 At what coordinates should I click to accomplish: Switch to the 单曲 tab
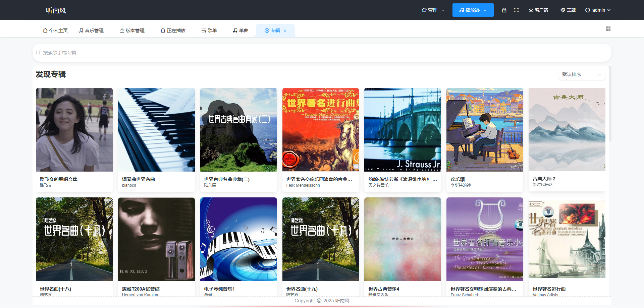[241, 30]
